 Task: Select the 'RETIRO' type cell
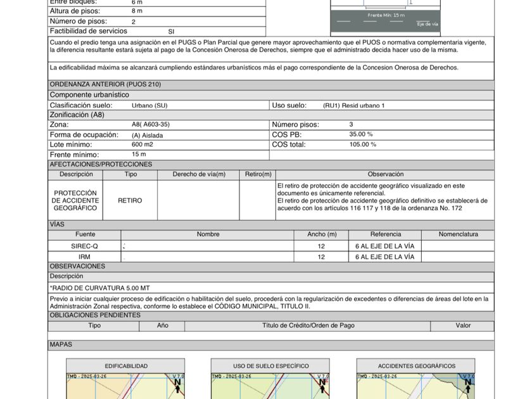tap(130, 201)
